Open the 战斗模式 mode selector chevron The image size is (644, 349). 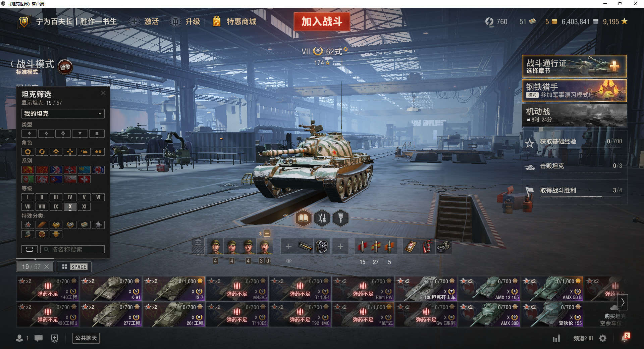pyautogui.click(x=12, y=64)
